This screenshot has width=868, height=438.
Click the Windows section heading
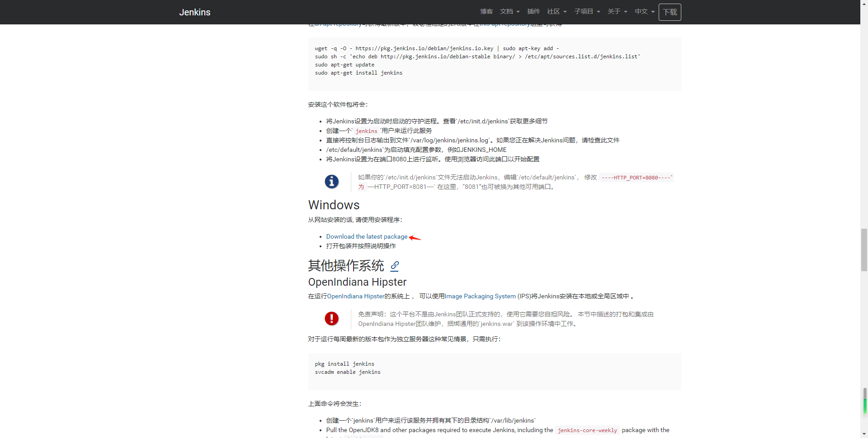[334, 205]
